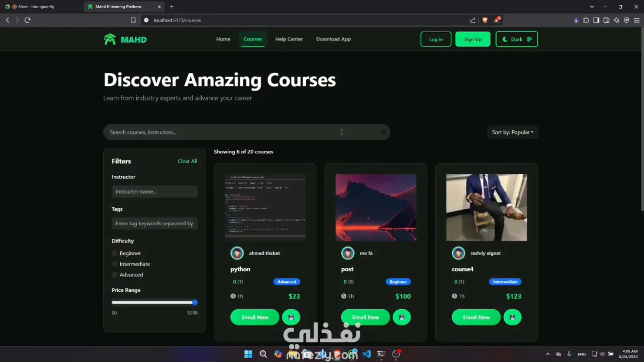
Task: Click ahmed thabet's instructor avatar
Action: click(x=237, y=253)
